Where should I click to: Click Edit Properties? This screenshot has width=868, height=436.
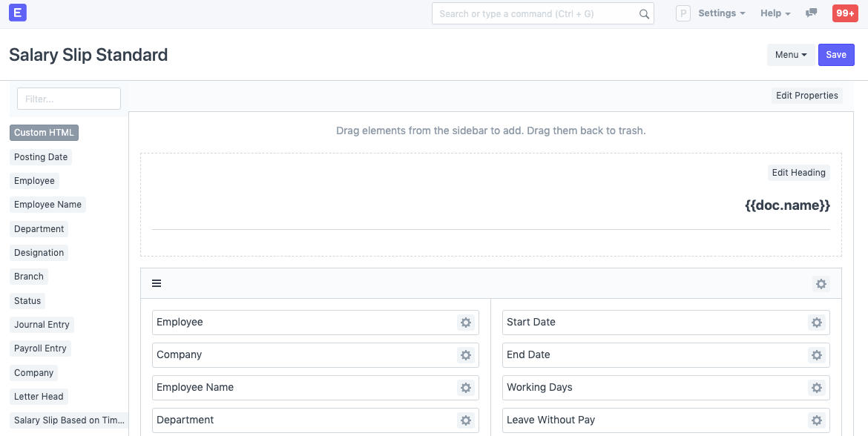806,96
